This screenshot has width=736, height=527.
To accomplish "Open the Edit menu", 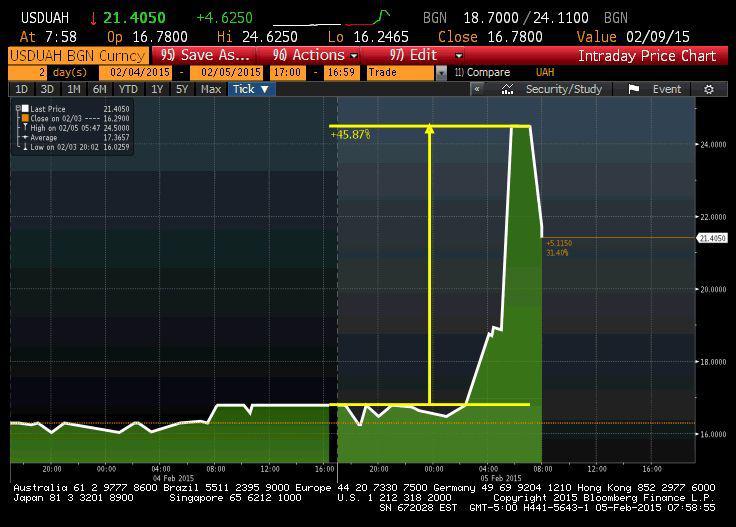I will click(424, 55).
